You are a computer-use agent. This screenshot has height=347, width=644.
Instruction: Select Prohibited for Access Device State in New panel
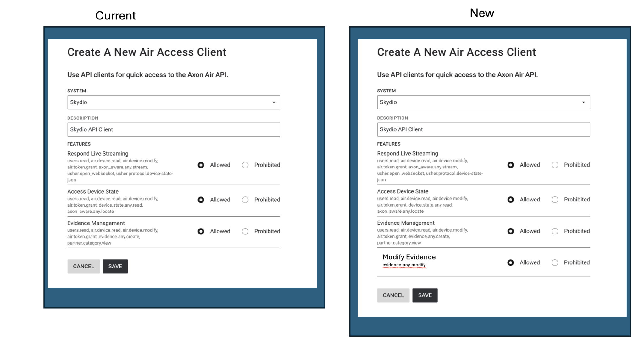click(x=555, y=200)
